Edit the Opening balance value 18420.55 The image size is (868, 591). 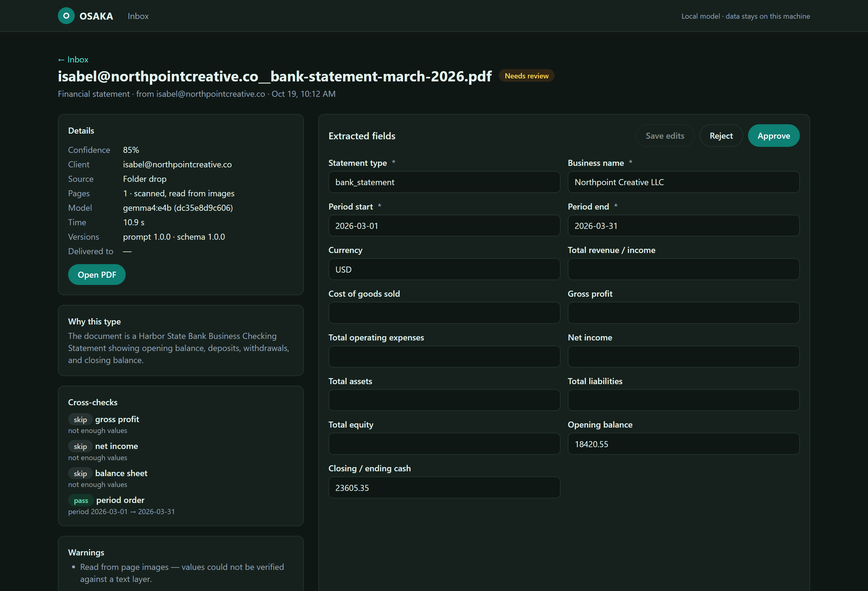(683, 444)
